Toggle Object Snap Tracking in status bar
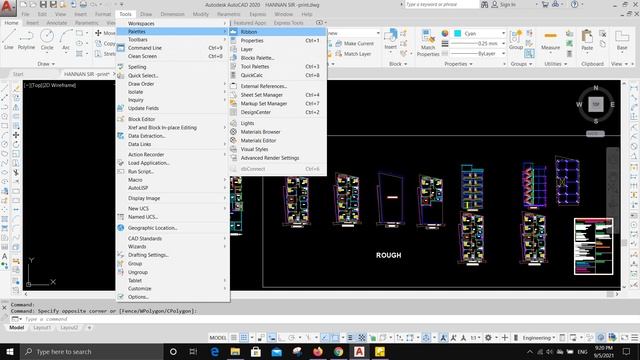This screenshot has height=360, width=640. [324, 338]
